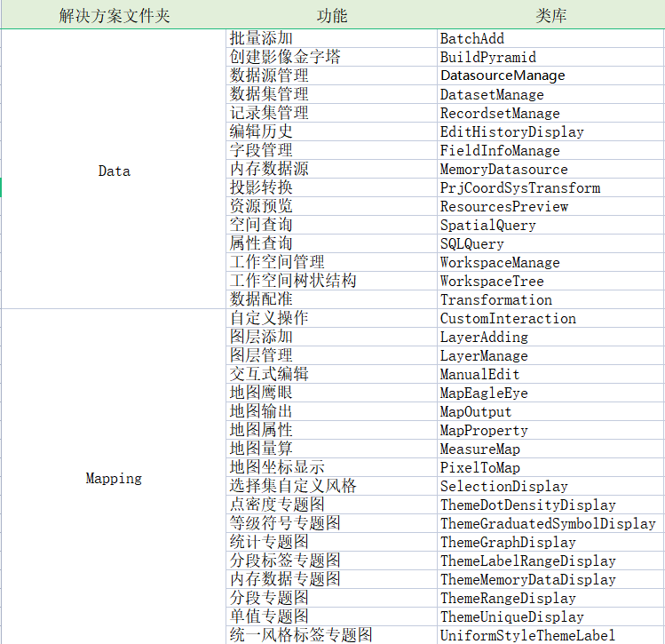The image size is (665, 644).
Task: Select the 图层添加 cell
Action: (332, 338)
